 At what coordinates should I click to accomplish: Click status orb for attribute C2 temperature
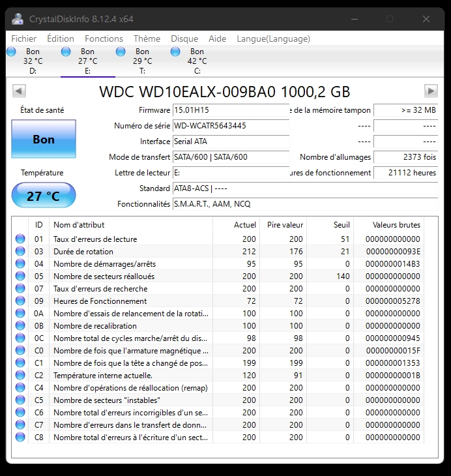pyautogui.click(x=20, y=376)
